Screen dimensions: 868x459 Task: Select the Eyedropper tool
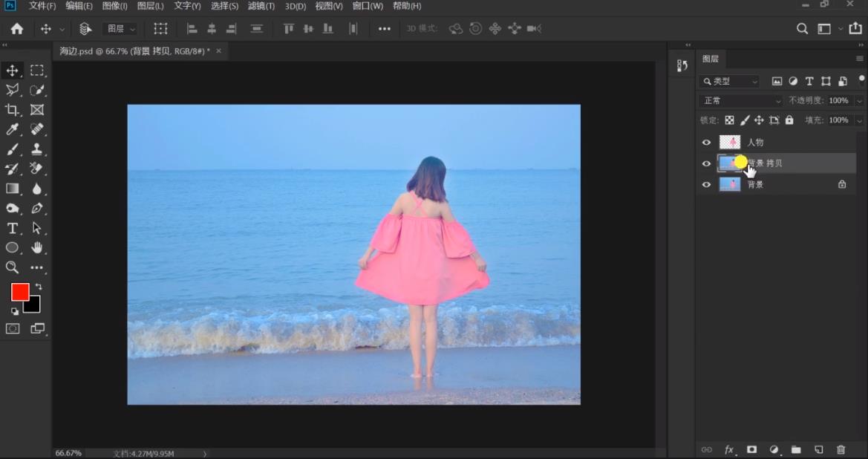[13, 130]
